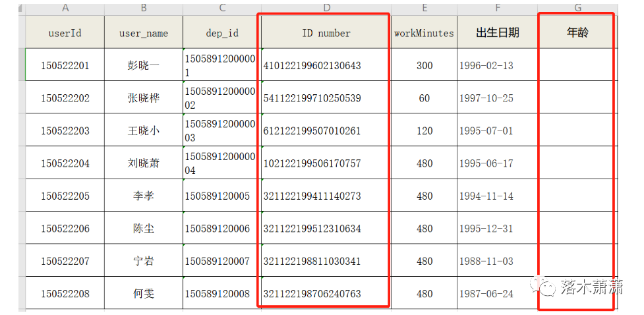Select dep_id cell 150589120005
The width and height of the screenshot is (644, 315).
coord(222,196)
